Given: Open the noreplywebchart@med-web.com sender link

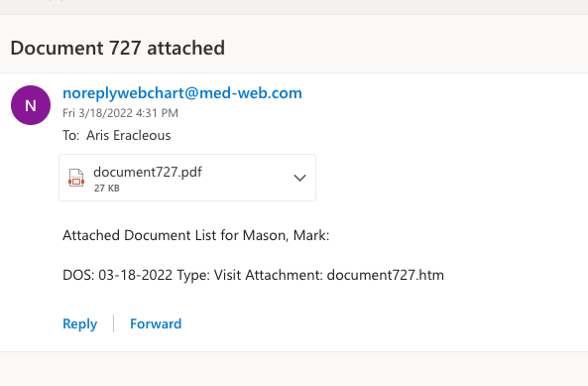Looking at the screenshot, I should click(182, 93).
